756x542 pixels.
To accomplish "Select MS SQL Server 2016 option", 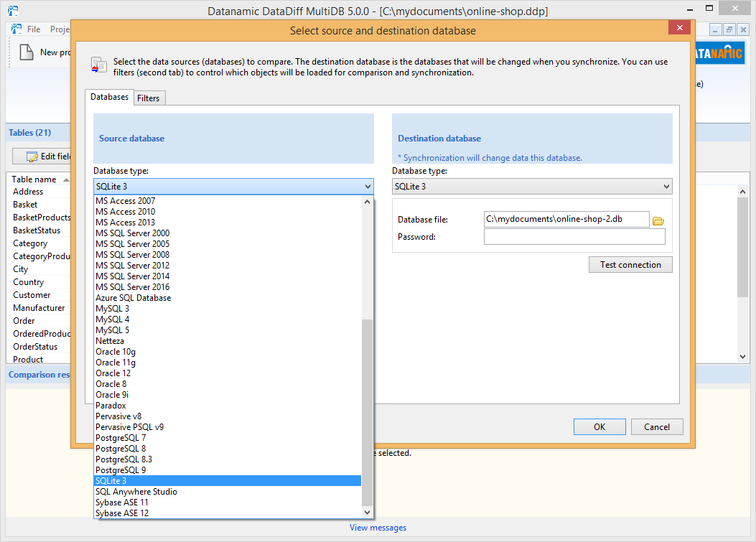I will 228,287.
